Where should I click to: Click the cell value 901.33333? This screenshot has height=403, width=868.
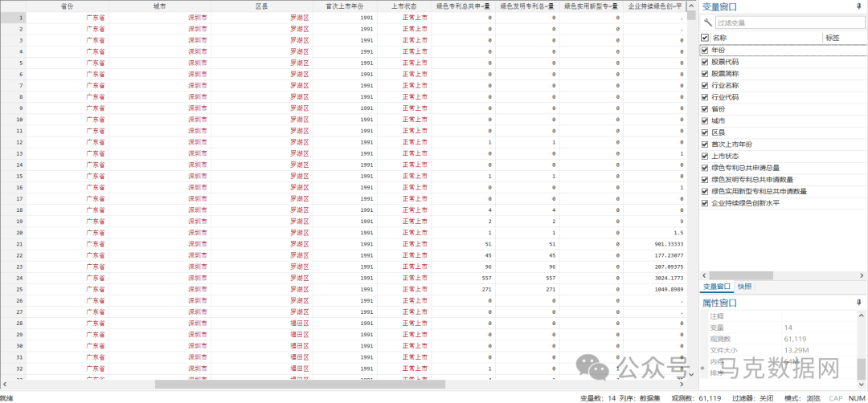655,244
